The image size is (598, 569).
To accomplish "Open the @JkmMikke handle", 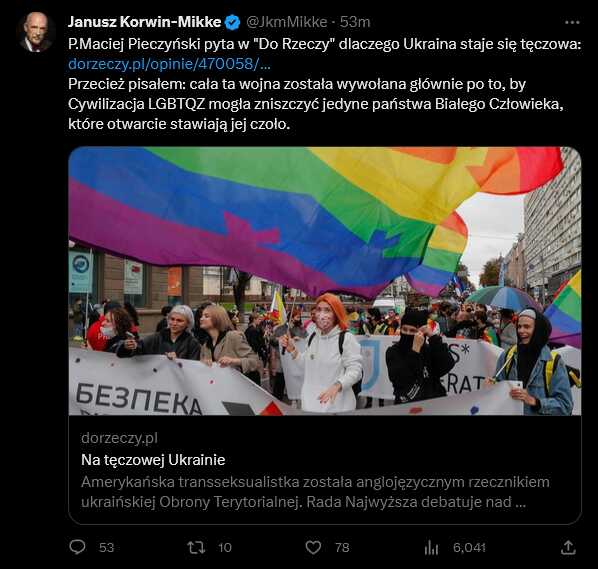I will click(287, 22).
